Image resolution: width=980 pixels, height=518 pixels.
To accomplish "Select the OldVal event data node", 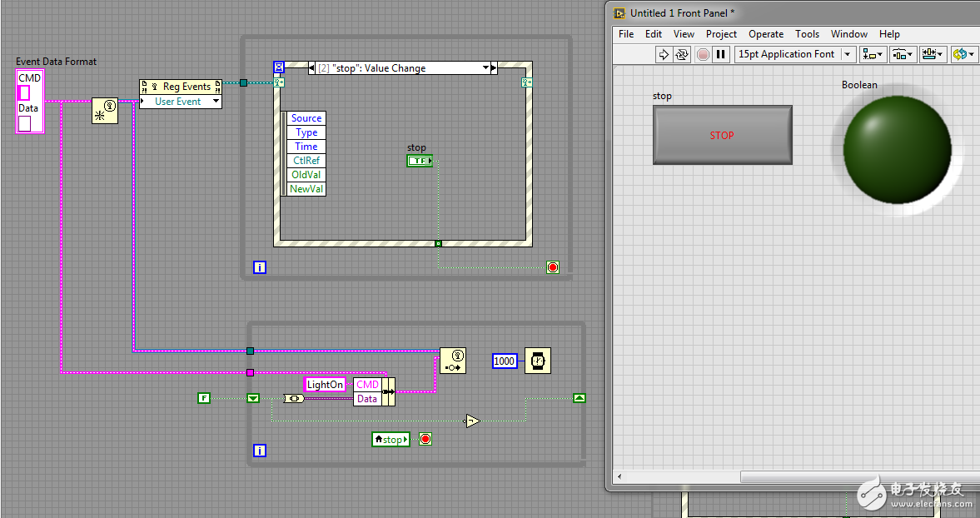I will [306, 175].
